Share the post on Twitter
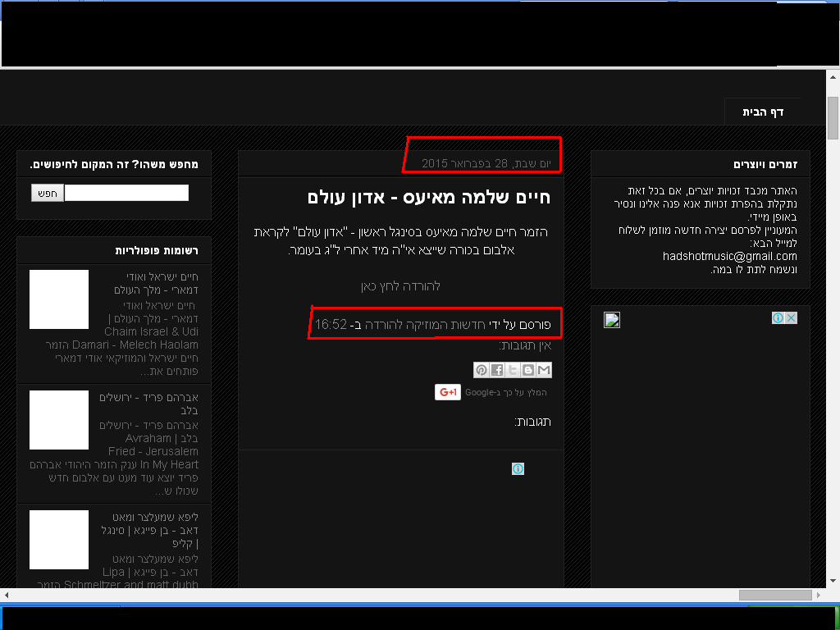840x630 pixels. click(x=513, y=370)
